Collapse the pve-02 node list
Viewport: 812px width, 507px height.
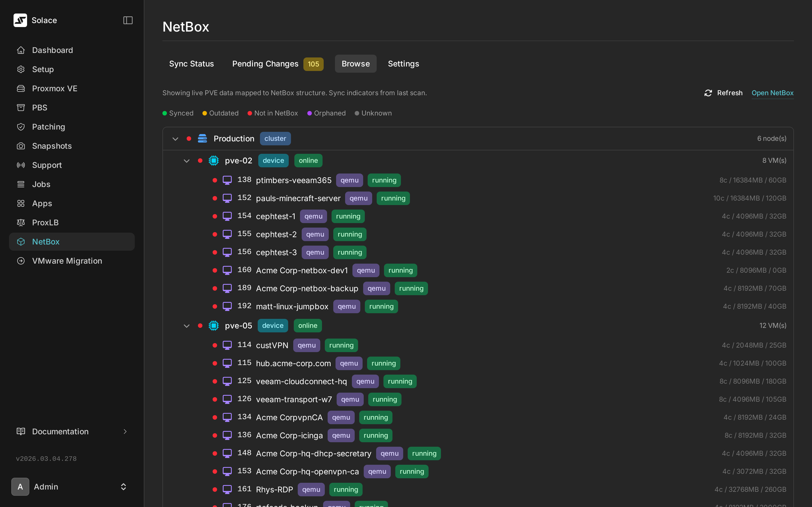click(x=187, y=161)
